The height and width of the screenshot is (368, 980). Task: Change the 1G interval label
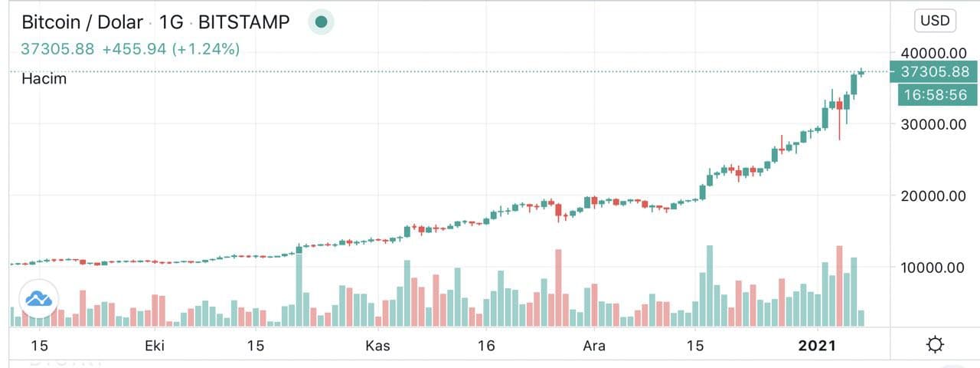point(171,22)
